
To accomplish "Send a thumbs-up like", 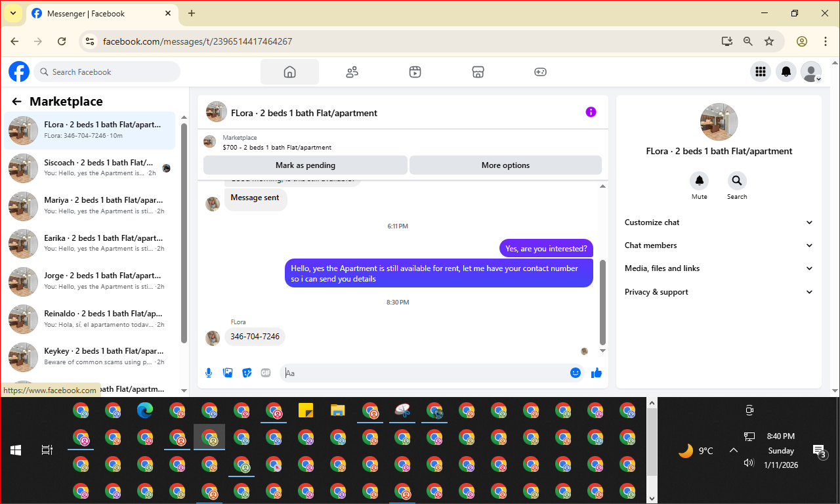I will coord(597,373).
